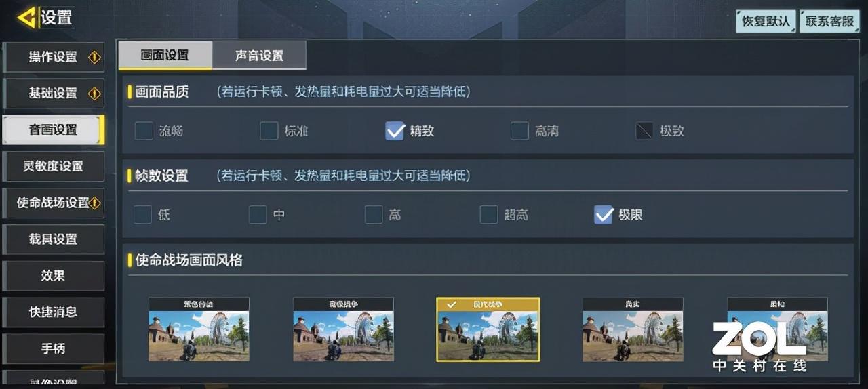The image size is (868, 389).
Task: Click the 恢复默认 button
Action: pyautogui.click(x=766, y=21)
